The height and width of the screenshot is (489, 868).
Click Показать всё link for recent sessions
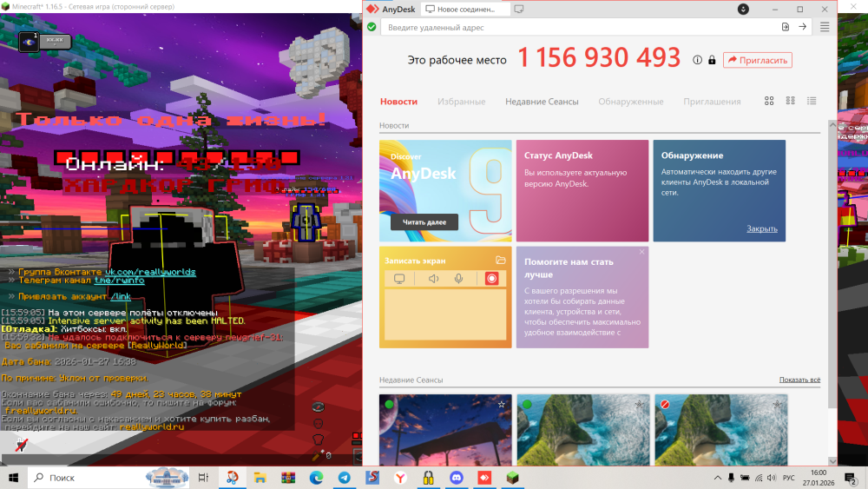coord(800,380)
